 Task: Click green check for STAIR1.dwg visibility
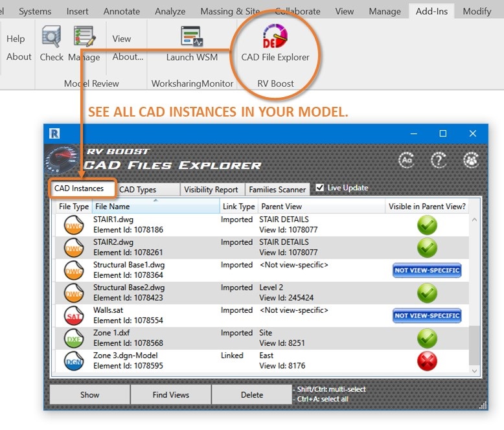coord(427,225)
